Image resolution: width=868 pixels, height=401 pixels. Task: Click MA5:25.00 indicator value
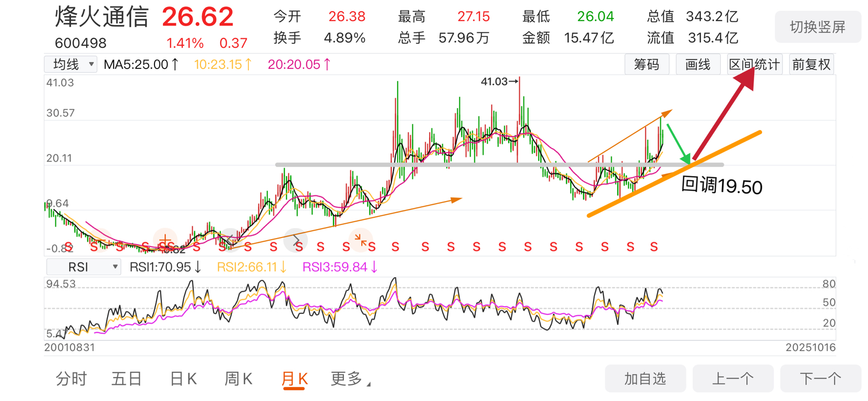[141, 65]
